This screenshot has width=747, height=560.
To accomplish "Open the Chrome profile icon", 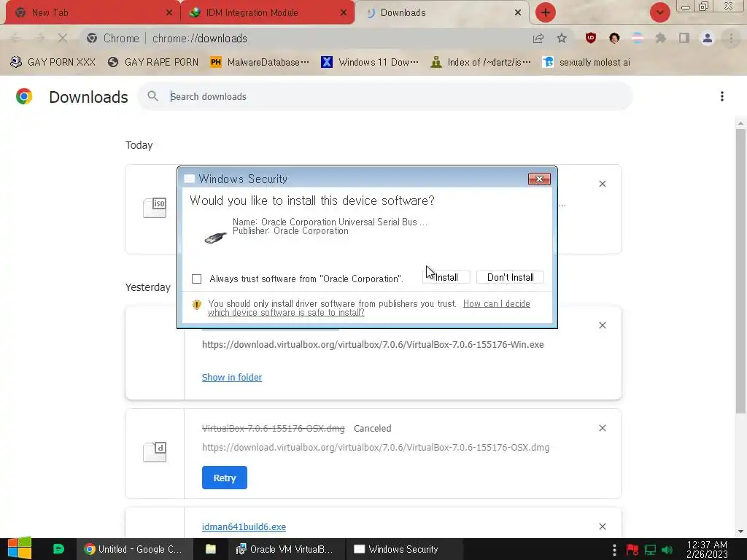I will click(x=708, y=38).
